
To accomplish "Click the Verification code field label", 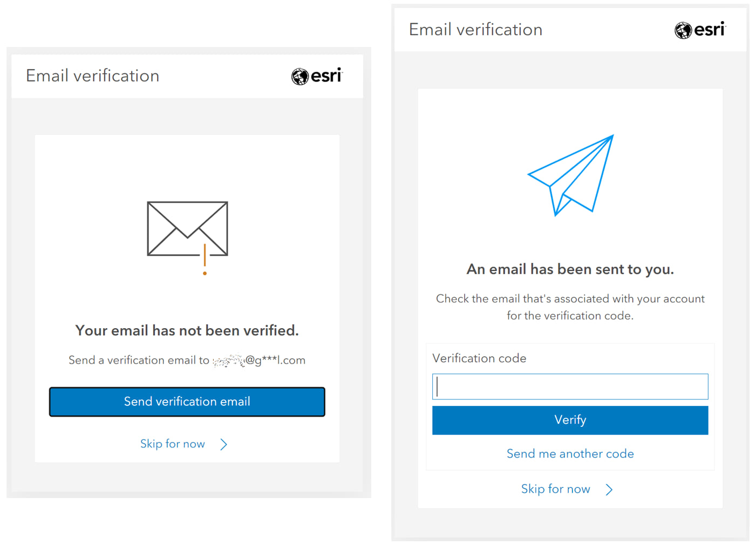I will pos(479,358).
